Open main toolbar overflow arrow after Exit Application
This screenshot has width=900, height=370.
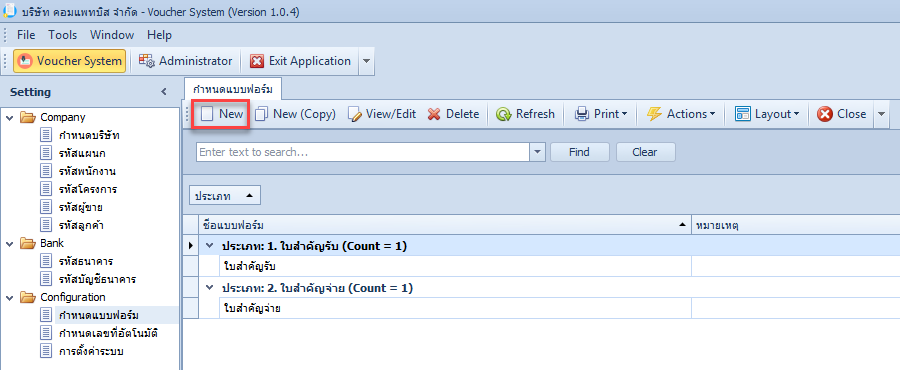[366, 61]
